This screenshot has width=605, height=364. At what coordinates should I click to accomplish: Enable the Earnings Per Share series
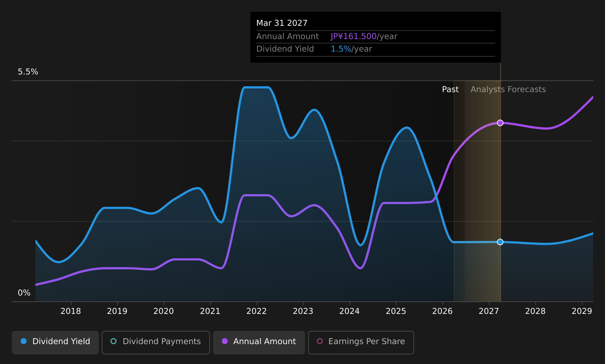[x=361, y=342]
